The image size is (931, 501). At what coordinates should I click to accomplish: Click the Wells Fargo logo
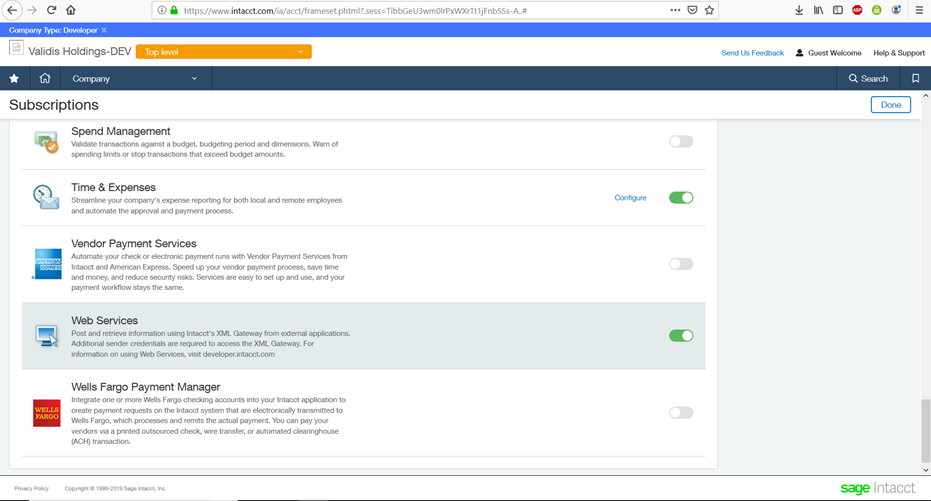(47, 413)
